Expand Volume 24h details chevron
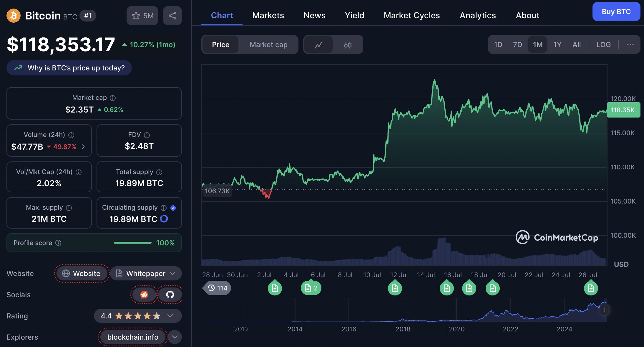Screen dimensions: 644x347 83,147
